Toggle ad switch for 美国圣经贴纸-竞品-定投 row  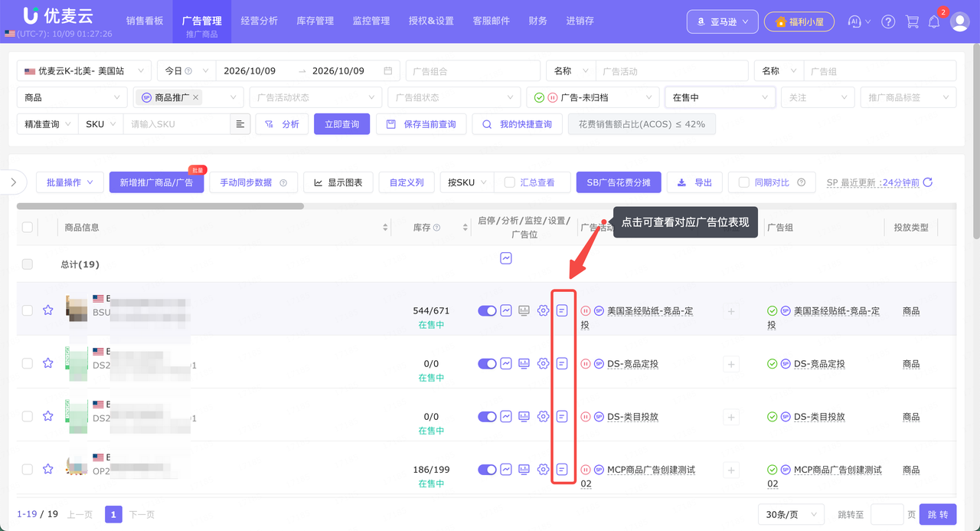487,310
